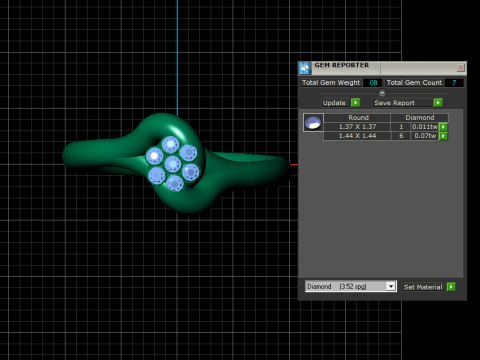This screenshot has width=480, height=360.
Task: Click the Diamond [3.52 spg] combo box
Action: [x=351, y=286]
